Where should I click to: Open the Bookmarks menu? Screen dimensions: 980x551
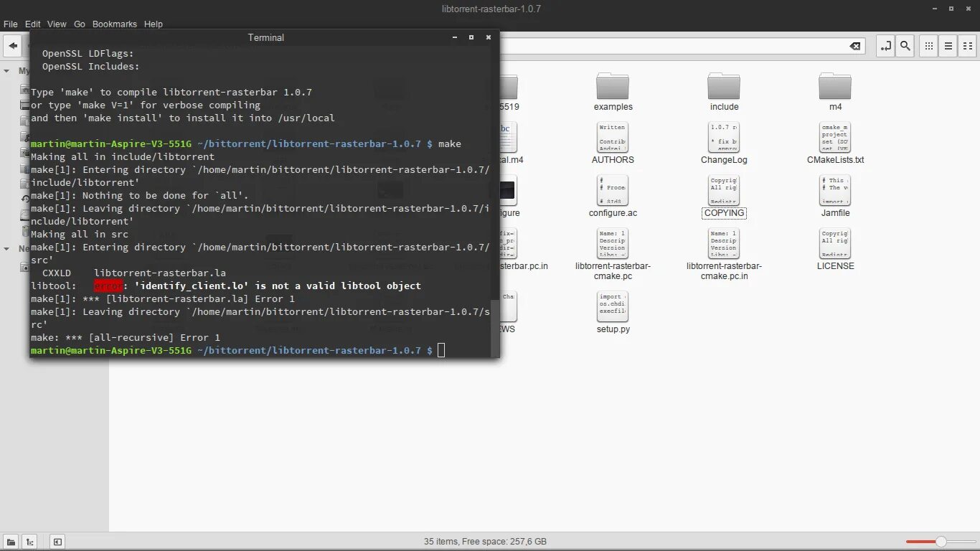[x=115, y=24]
